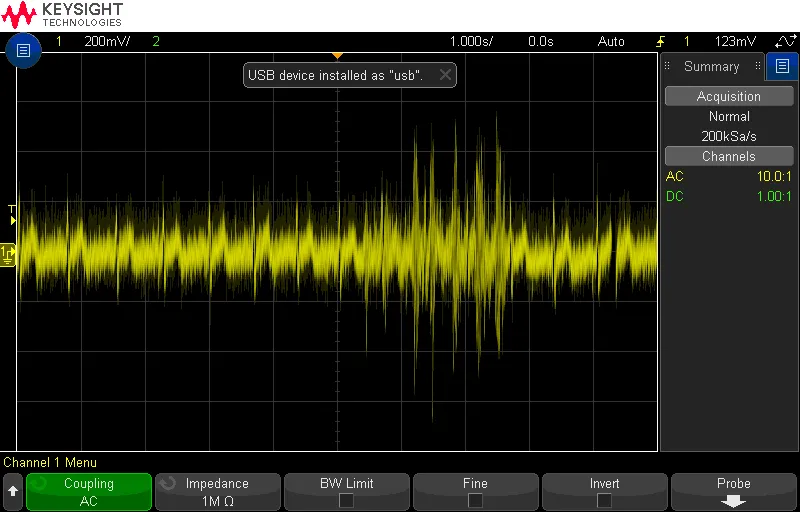Click the Auto trigger mode label
Screen dimensions: 800x512
click(x=611, y=41)
